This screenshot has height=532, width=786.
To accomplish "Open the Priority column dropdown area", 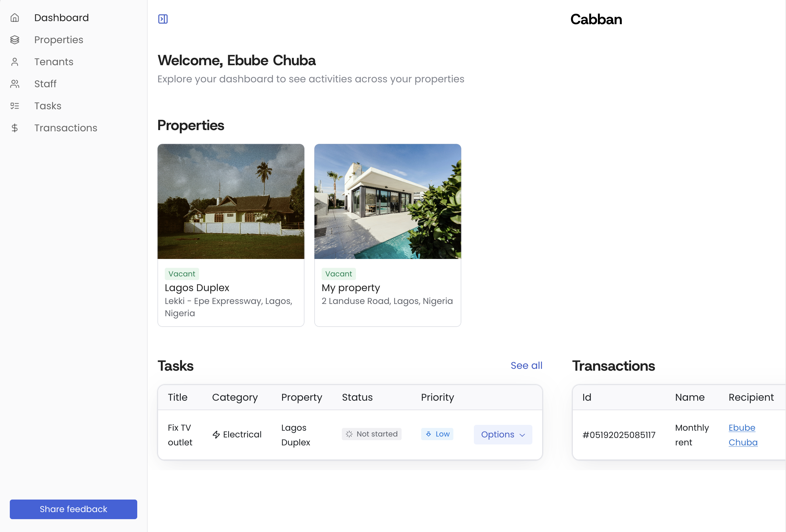I will pos(437,397).
